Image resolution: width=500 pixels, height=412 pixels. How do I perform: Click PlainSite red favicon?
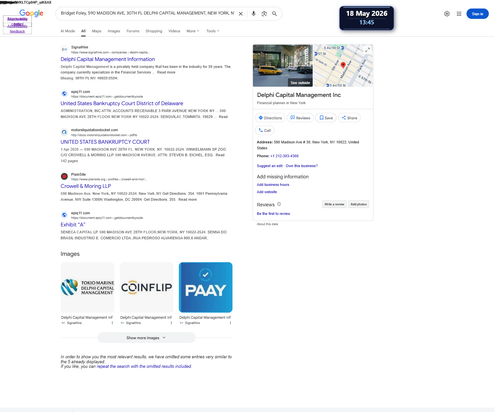[64, 176]
